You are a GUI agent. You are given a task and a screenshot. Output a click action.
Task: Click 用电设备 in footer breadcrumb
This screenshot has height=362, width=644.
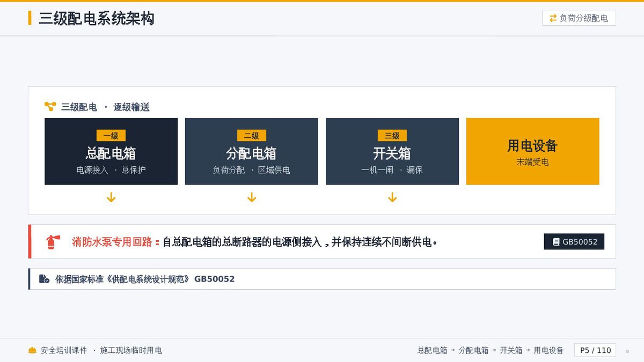pos(548,350)
